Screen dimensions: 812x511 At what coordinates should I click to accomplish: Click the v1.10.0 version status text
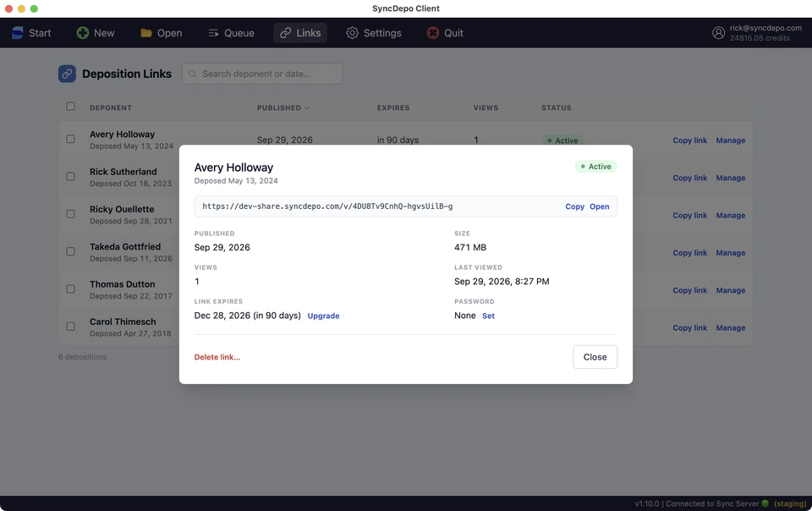(647, 503)
